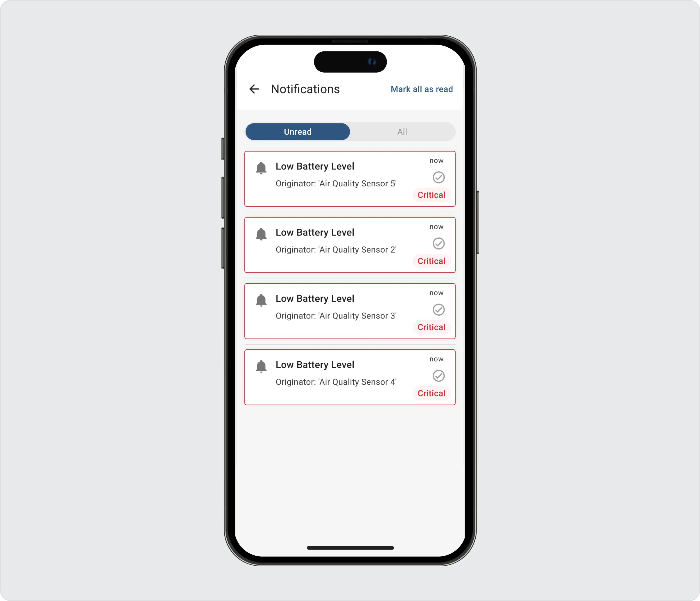Image resolution: width=700 pixels, height=601 pixels.
Task: Tap the Critical label on Sensor 3 notification
Action: 431,327
